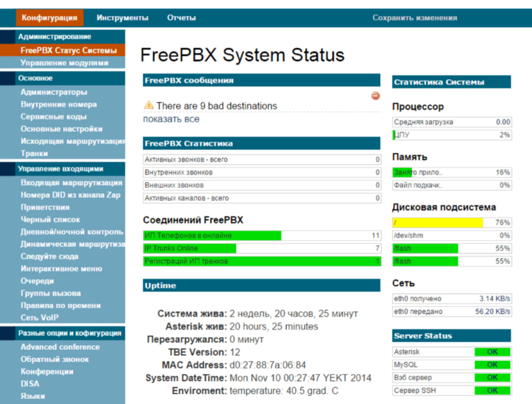Click the /dev/shm disk row
The image size is (532, 404).
452,235
